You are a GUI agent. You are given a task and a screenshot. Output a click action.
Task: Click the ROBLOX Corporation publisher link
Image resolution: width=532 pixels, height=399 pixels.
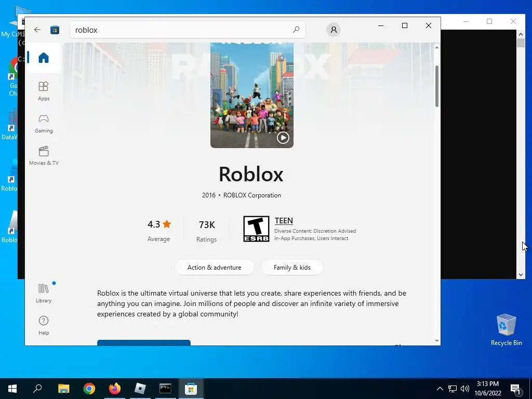click(x=252, y=195)
